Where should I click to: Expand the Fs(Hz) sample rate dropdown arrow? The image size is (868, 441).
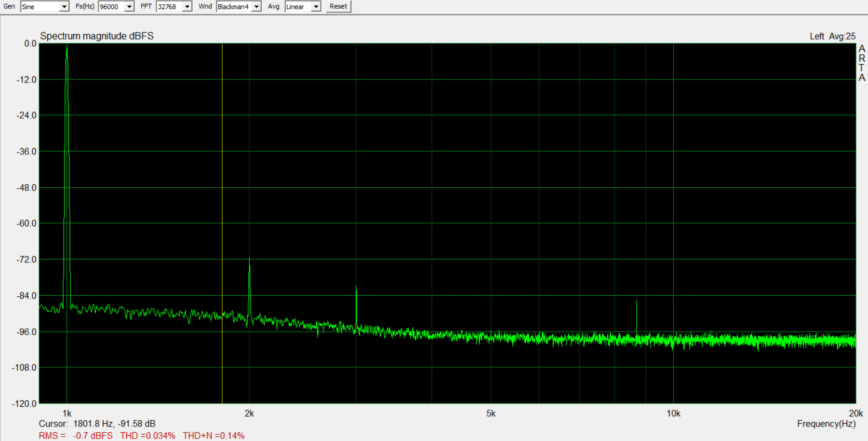(129, 7)
